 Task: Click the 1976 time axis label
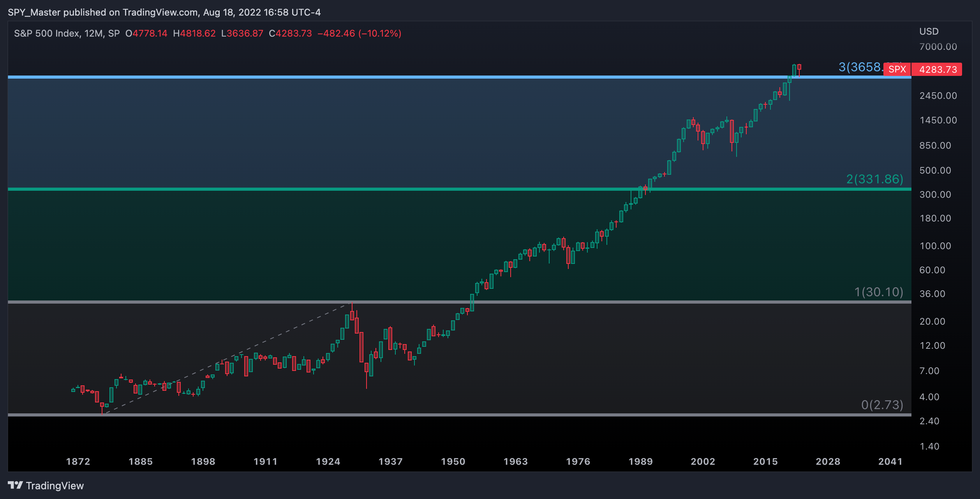pyautogui.click(x=578, y=462)
